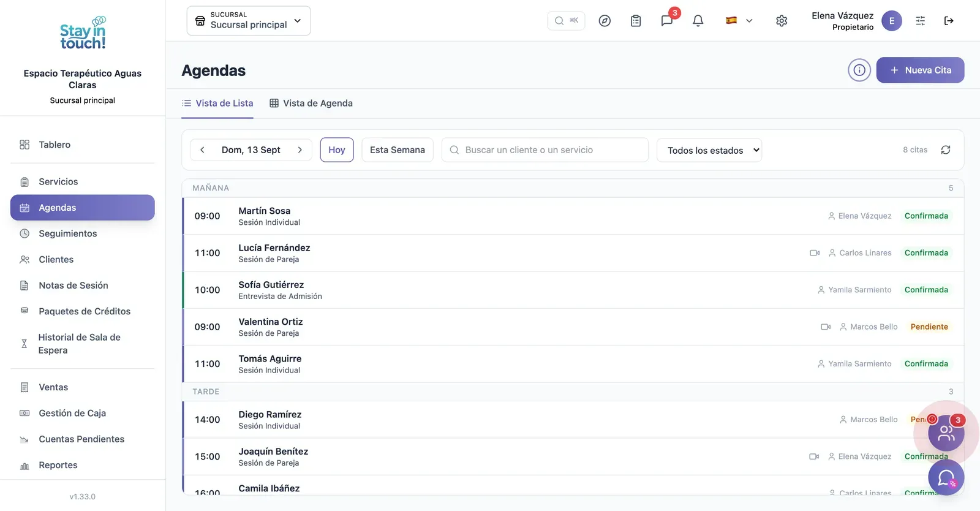Open floating waiting room widget
The image size is (980, 511).
[x=946, y=433]
